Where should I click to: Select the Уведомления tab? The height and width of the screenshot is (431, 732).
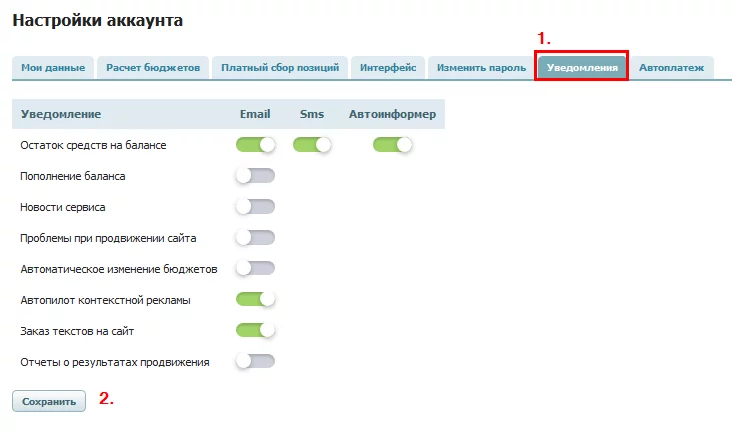pos(582,68)
